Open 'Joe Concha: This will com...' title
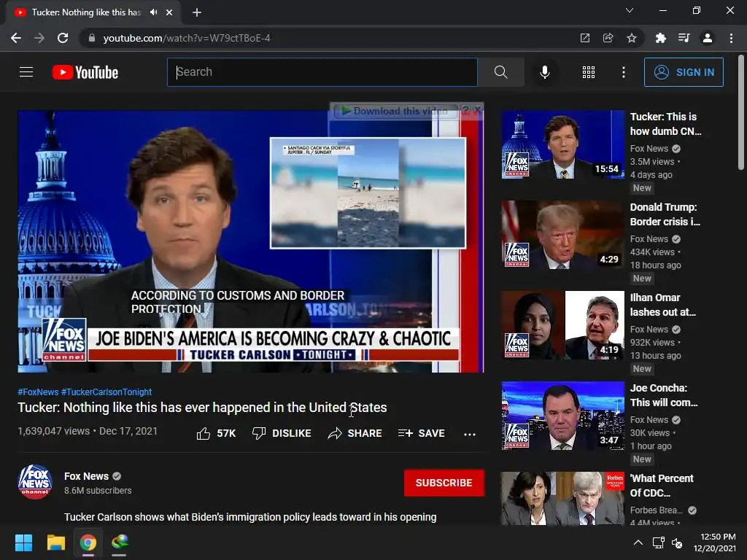The width and height of the screenshot is (747, 560). click(664, 395)
